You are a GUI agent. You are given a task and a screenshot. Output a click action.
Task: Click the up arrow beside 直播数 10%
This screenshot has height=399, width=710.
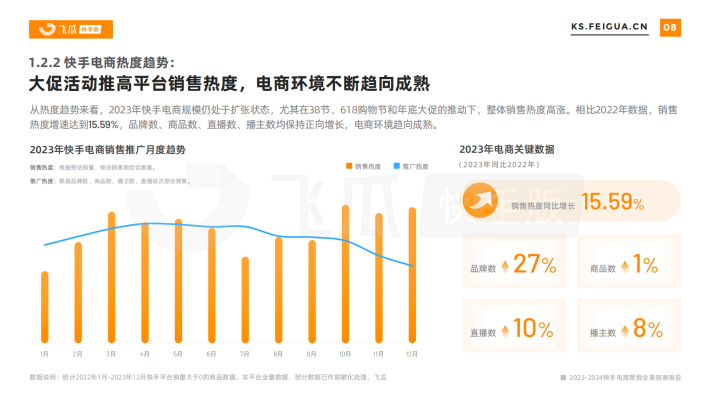(505, 331)
